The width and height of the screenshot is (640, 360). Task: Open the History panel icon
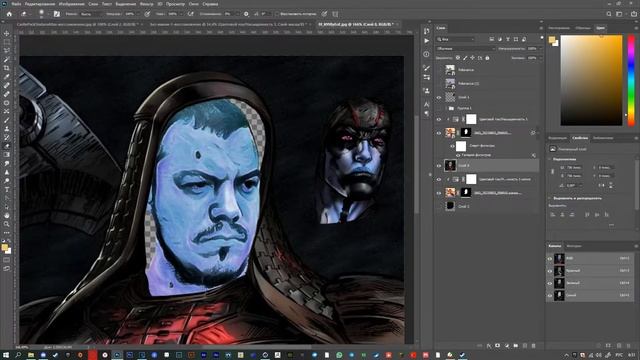pyautogui.click(x=427, y=31)
